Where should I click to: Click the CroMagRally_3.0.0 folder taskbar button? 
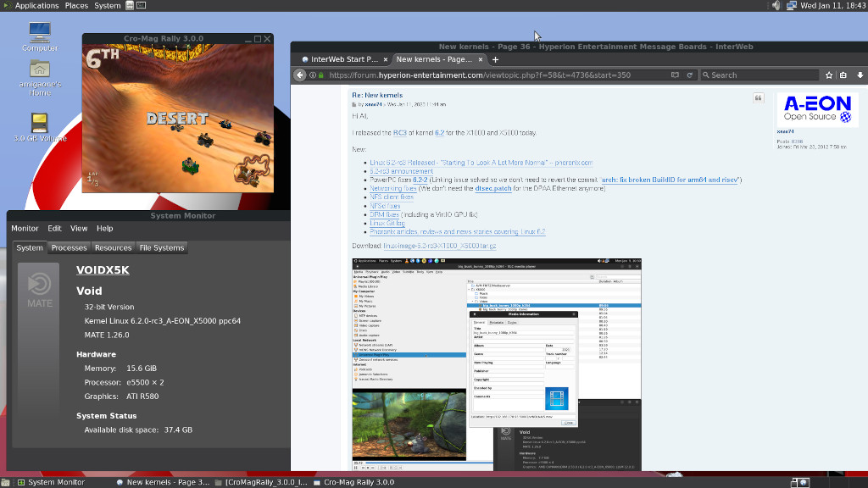(261, 482)
